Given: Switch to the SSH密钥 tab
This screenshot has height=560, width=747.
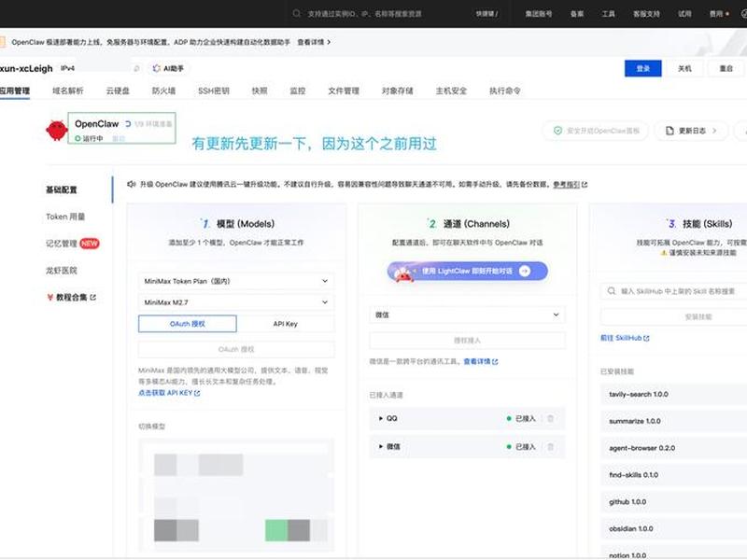Looking at the screenshot, I should [214, 91].
